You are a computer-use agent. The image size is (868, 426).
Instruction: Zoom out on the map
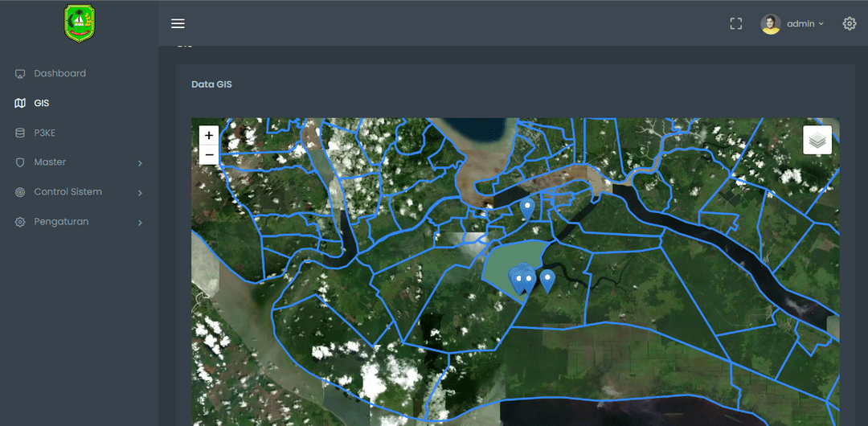click(209, 154)
